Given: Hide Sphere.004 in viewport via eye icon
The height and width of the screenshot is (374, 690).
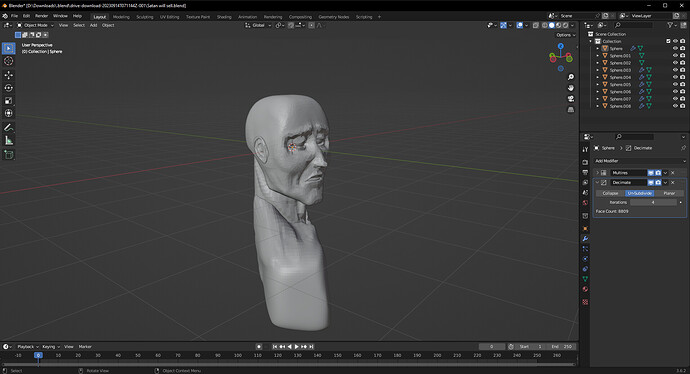Looking at the screenshot, I should 675,77.
